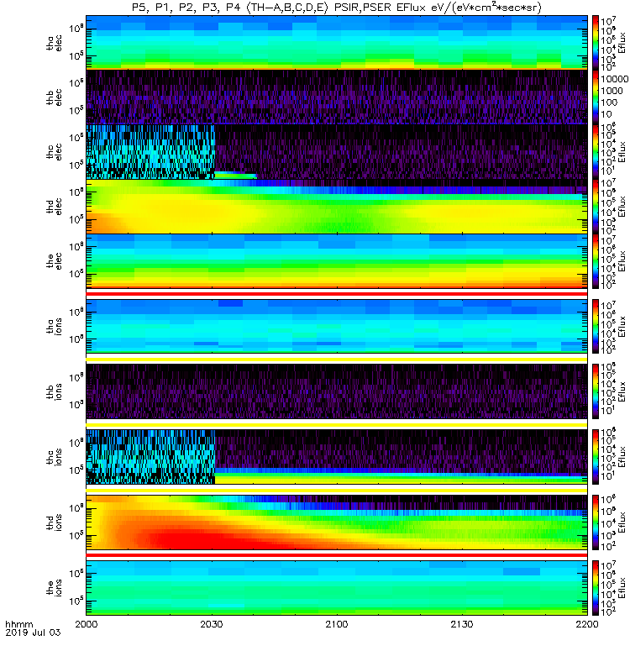Click the color bar beside thd ions panel

point(596,522)
